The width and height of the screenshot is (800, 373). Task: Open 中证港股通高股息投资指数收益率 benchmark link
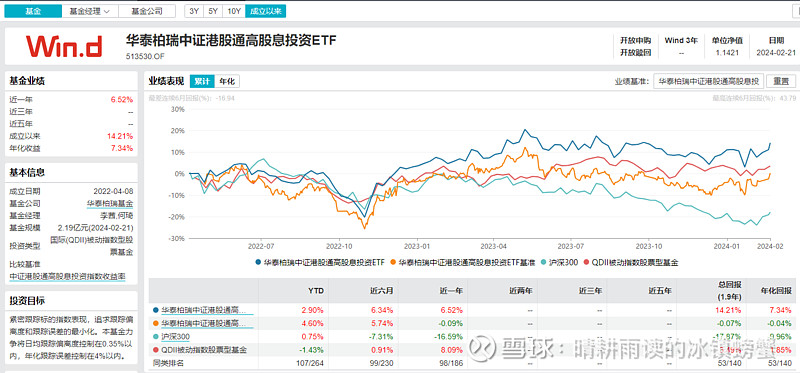click(x=67, y=277)
